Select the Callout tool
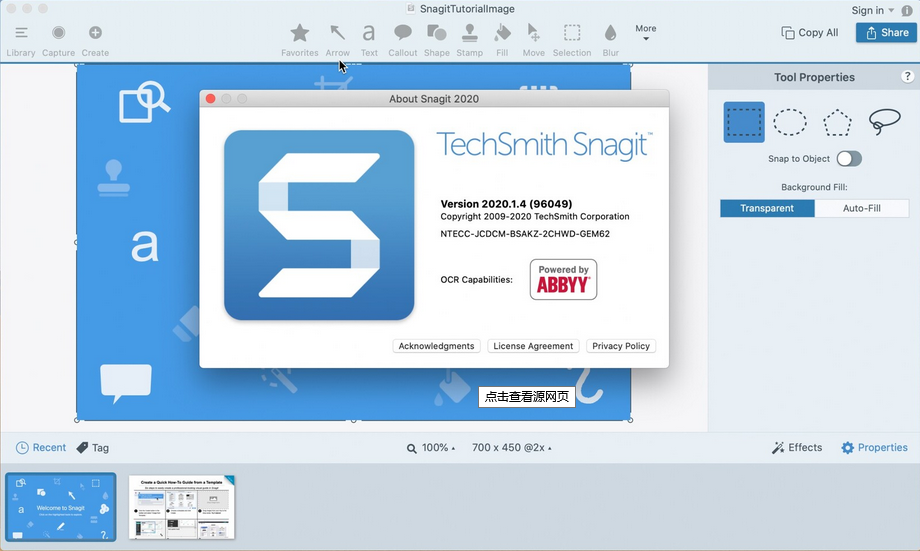This screenshot has width=920, height=551. [402, 40]
